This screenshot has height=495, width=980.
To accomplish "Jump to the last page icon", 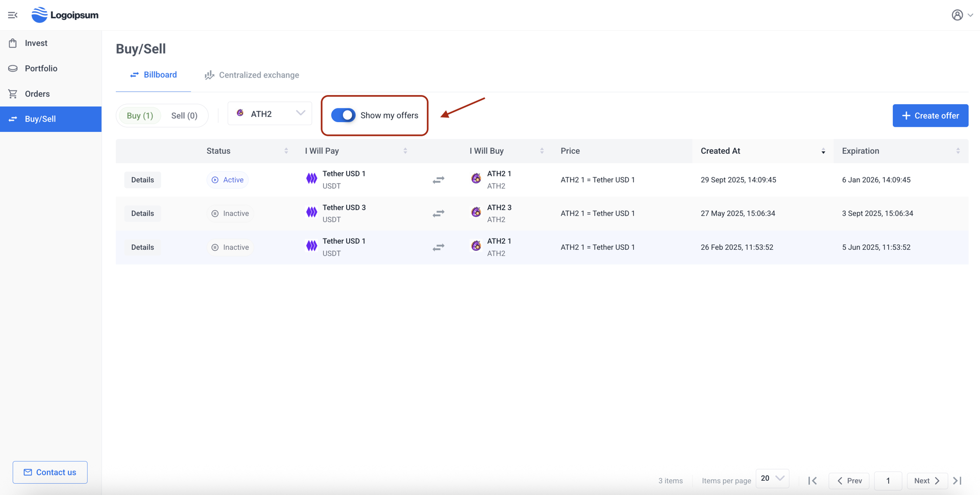I will point(958,481).
